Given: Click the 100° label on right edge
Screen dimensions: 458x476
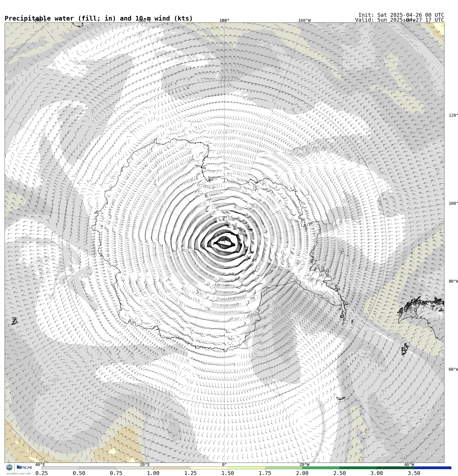Looking at the screenshot, I should (453, 203).
